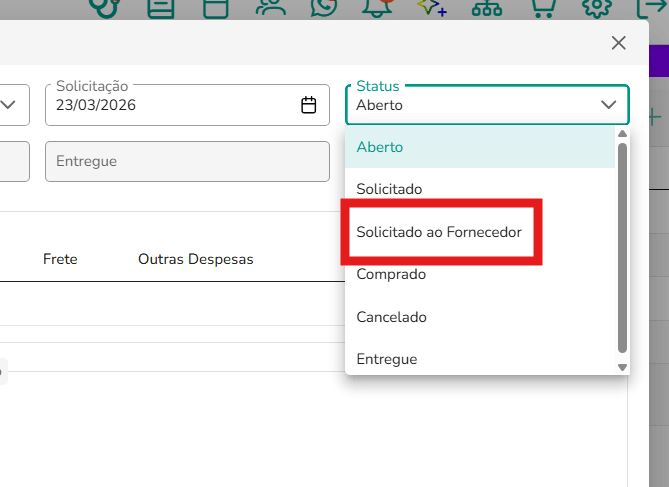Open the shopping cart icon
This screenshot has width=669, height=487.
544,8
